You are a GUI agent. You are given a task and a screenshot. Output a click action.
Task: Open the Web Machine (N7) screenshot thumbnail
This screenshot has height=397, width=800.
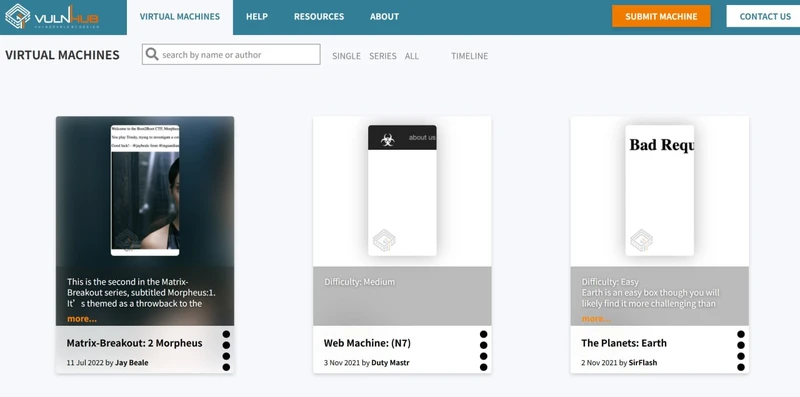click(x=402, y=190)
